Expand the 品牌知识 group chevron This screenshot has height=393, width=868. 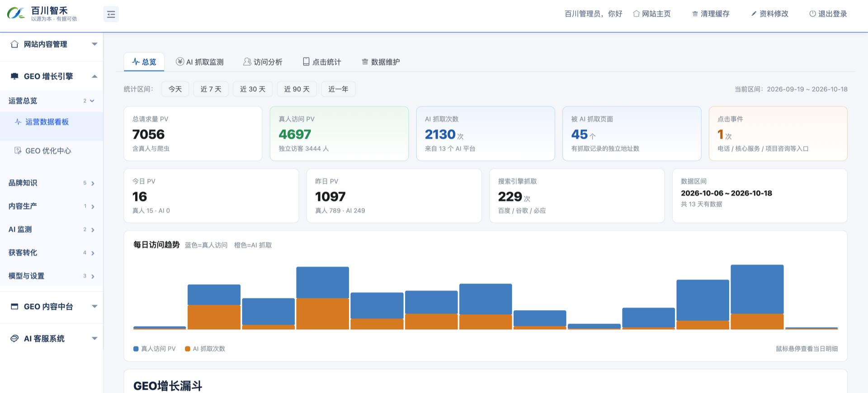point(93,183)
